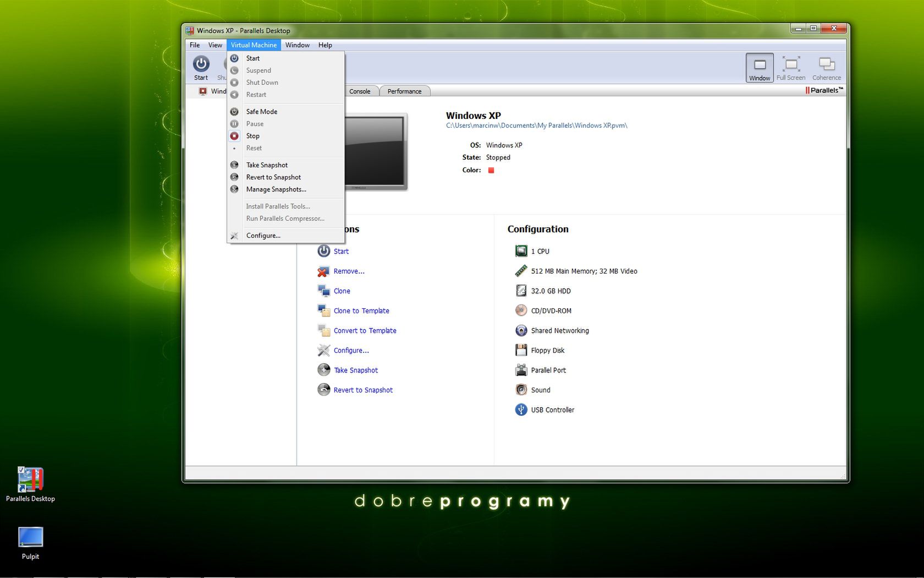Click the Clone monitors icon
This screenshot has height=578, width=924.
(324, 291)
